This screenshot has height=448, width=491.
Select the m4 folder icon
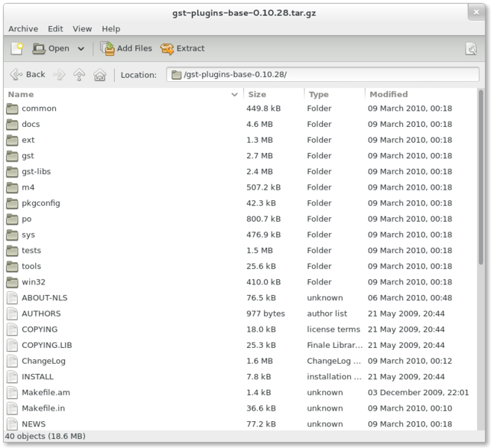[12, 187]
